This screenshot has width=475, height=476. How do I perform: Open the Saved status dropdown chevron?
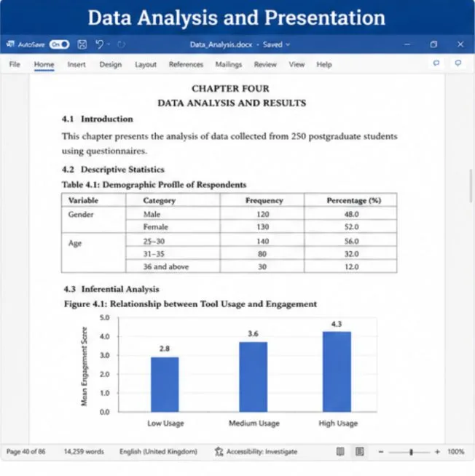tap(288, 44)
